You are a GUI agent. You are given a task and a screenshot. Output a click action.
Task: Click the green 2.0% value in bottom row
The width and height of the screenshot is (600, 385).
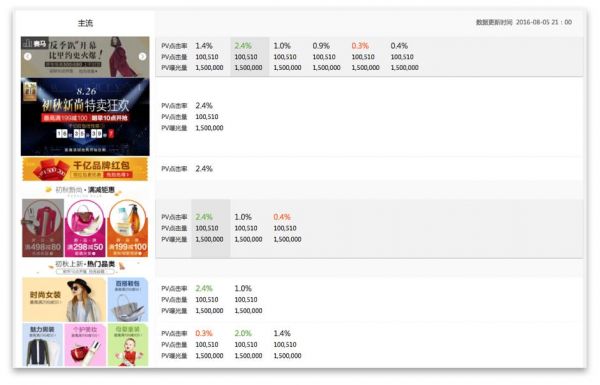[x=243, y=333]
